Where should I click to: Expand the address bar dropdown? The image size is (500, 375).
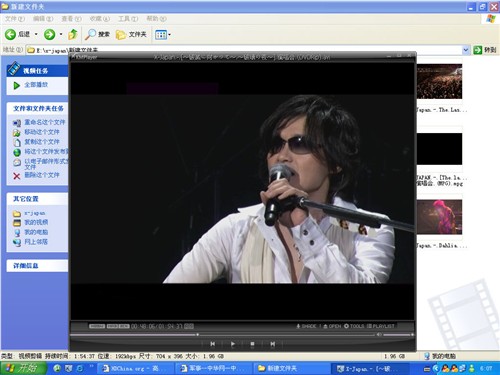coord(466,50)
